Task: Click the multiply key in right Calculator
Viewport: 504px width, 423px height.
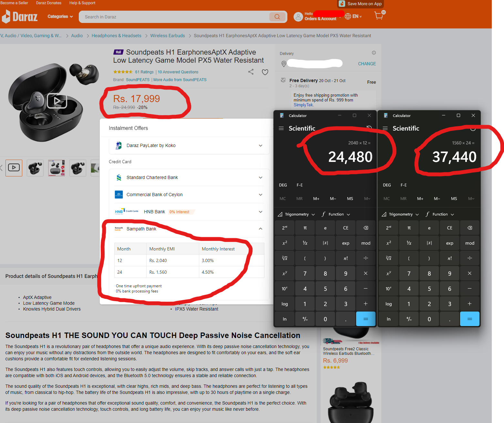Action: pyautogui.click(x=470, y=273)
